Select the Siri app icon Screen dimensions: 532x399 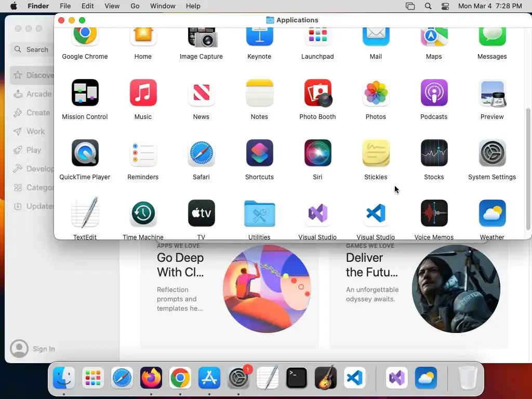[x=317, y=153]
